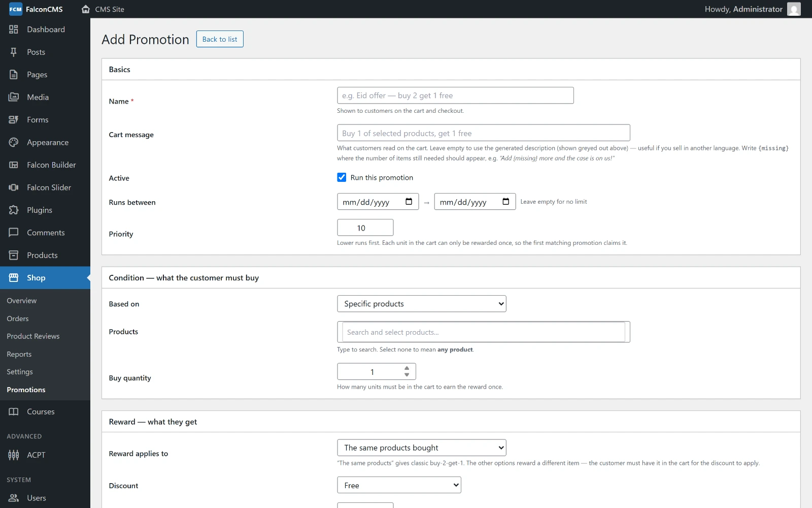Open the Based on dropdown
The image size is (812, 508).
tap(422, 304)
